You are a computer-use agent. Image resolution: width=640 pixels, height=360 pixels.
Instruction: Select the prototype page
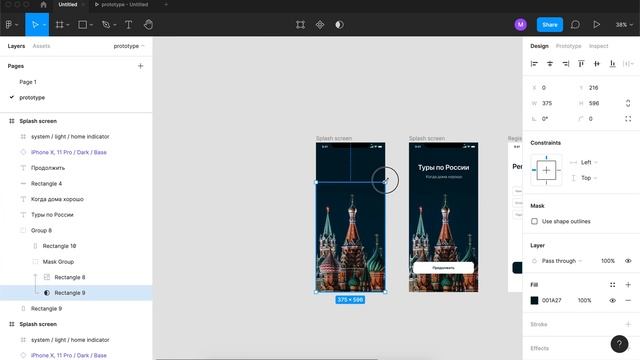(x=32, y=98)
